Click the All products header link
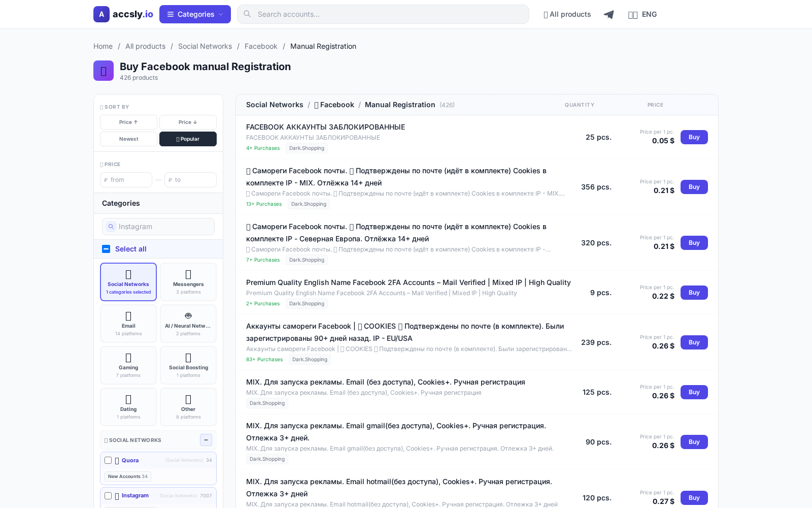 [567, 14]
